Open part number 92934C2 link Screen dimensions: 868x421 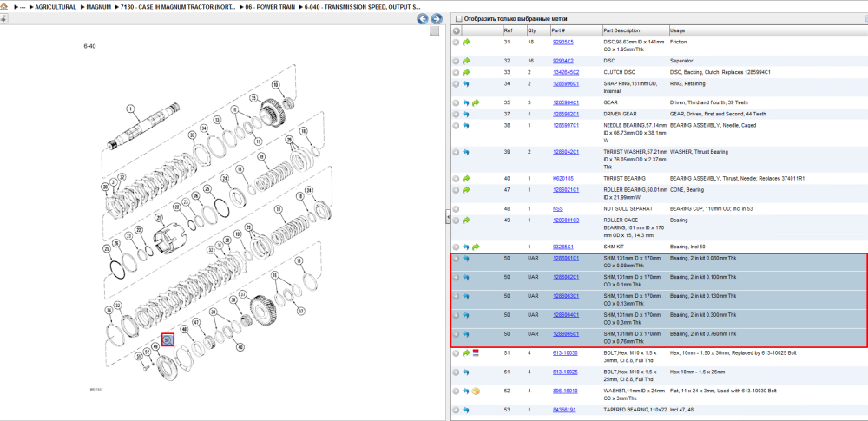(563, 61)
